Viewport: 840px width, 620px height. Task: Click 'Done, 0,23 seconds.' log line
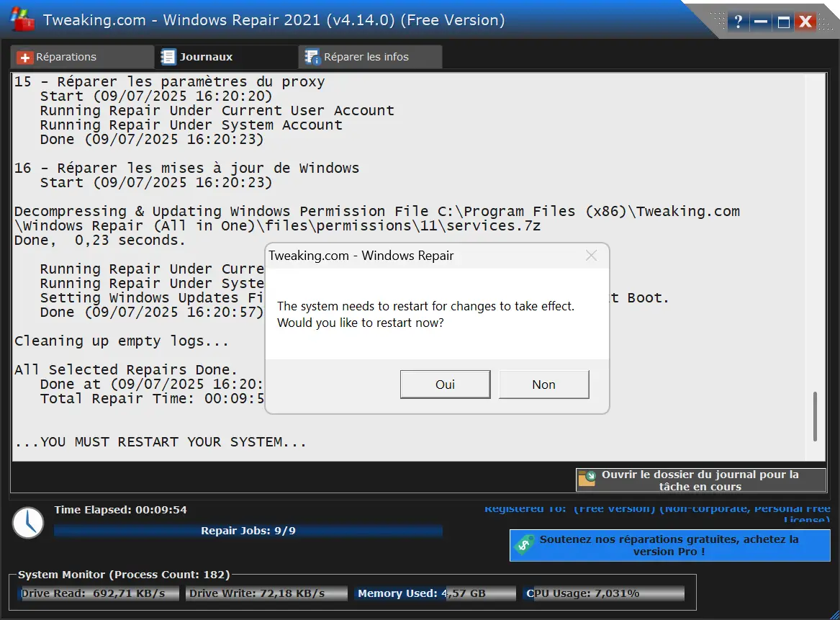pos(99,240)
